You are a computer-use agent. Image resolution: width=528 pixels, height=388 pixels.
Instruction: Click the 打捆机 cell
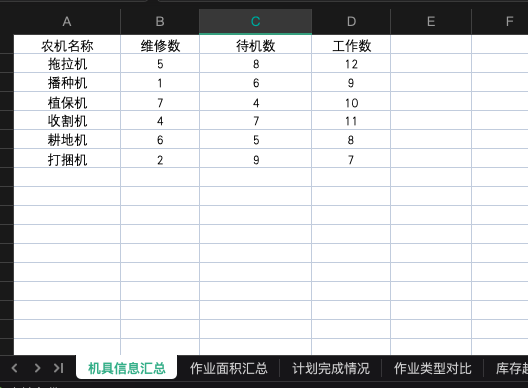(x=67, y=159)
